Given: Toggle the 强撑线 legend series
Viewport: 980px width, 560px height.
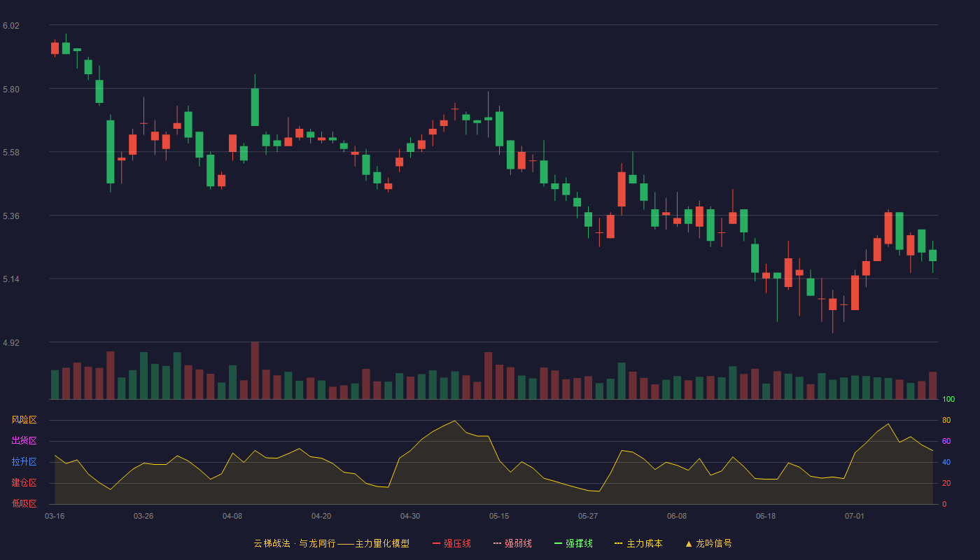Looking at the screenshot, I should (573, 543).
